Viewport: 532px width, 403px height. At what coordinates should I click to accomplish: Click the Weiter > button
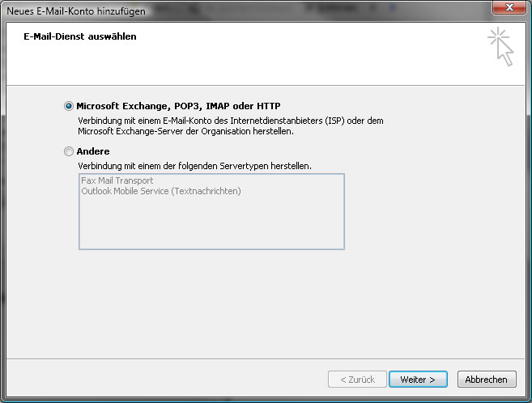click(x=418, y=380)
